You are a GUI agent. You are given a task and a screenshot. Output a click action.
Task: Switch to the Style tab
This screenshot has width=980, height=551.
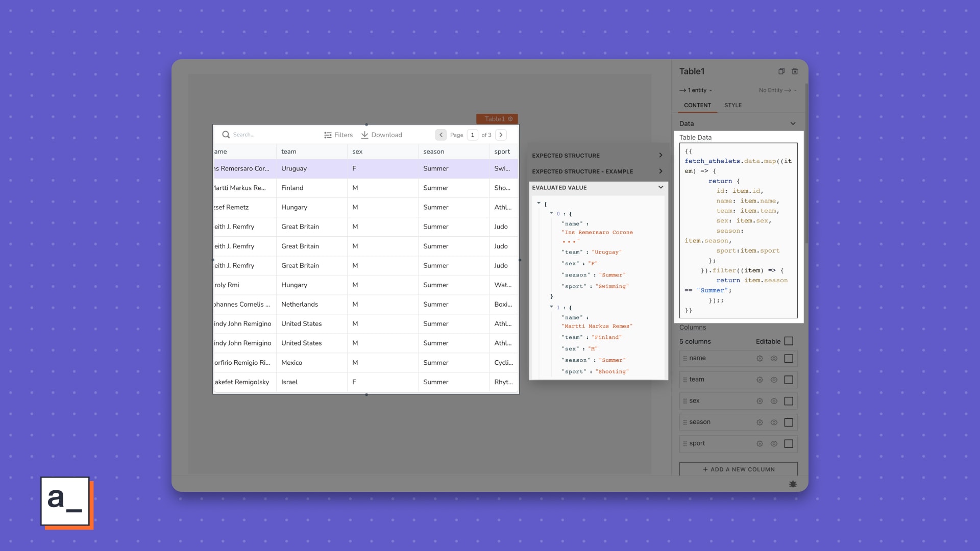733,105
